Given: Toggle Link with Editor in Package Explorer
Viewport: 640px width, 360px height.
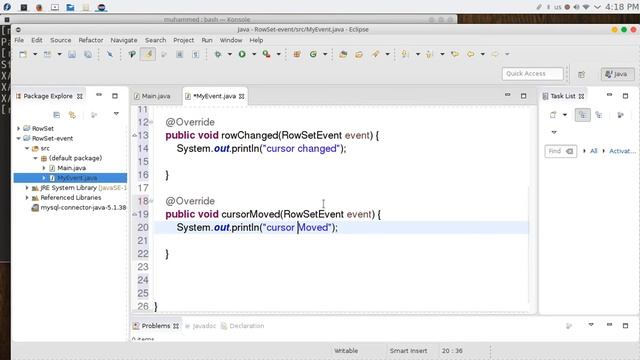Looking at the screenshot, I should 72,115.
